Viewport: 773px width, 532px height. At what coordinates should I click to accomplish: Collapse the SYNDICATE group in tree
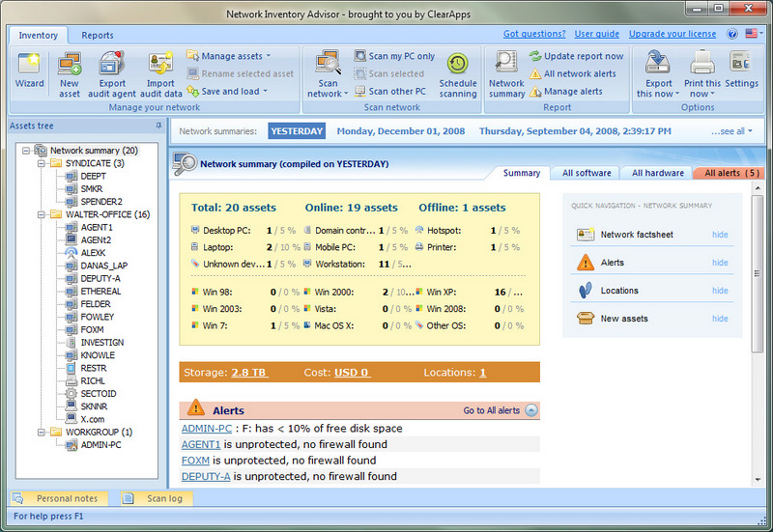pyautogui.click(x=42, y=163)
